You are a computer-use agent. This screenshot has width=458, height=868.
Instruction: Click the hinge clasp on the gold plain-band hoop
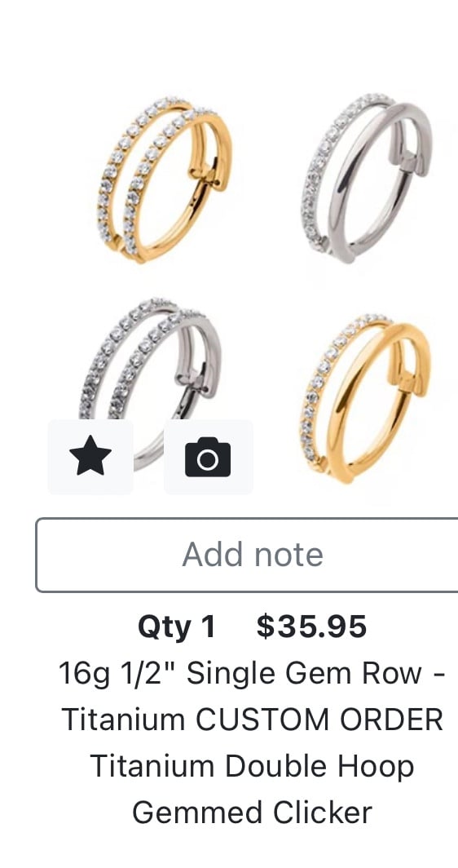click(x=408, y=378)
